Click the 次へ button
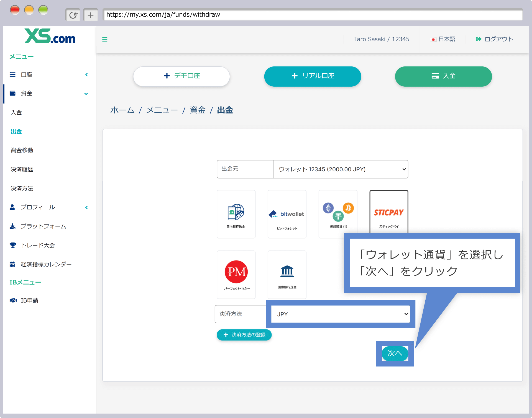The image size is (532, 418). (x=395, y=354)
